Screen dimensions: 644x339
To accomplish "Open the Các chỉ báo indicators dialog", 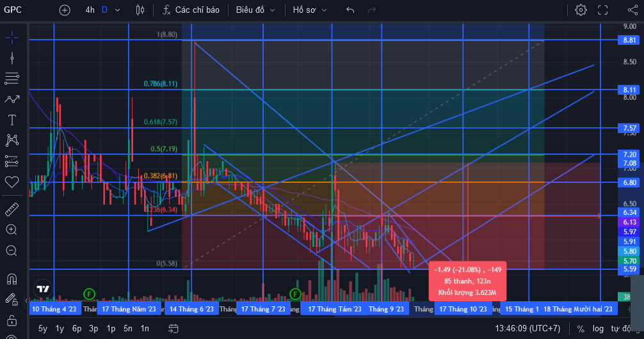I will pos(191,10).
